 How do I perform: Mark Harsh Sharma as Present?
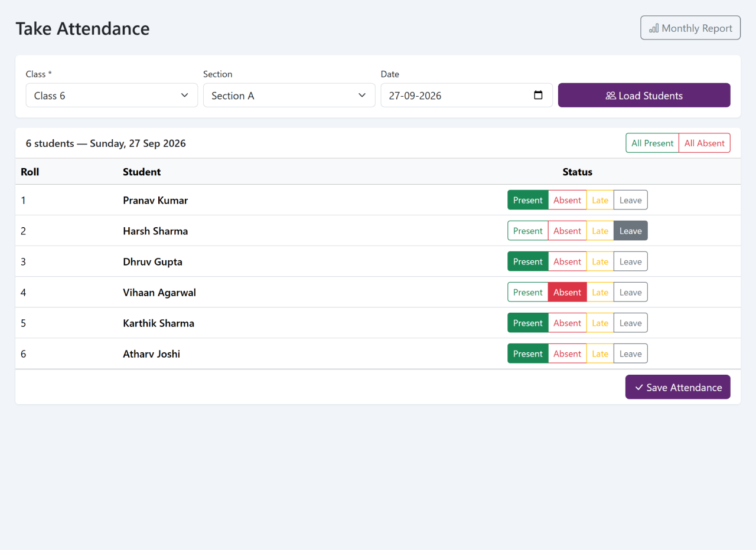click(528, 231)
